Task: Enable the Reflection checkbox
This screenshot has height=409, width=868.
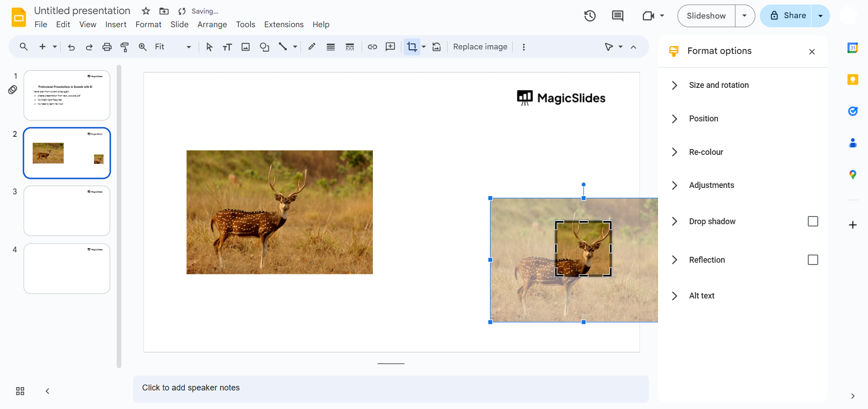Action: click(x=813, y=260)
